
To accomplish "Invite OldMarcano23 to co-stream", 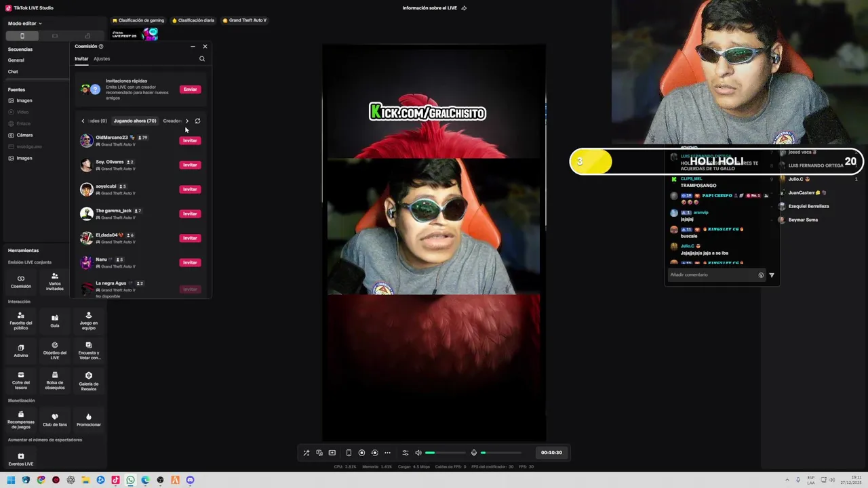I will click(190, 141).
